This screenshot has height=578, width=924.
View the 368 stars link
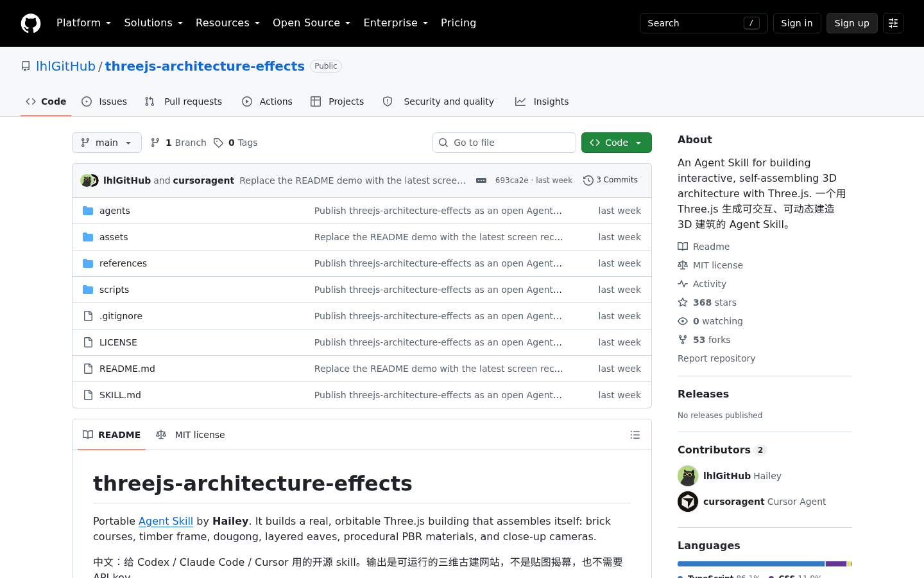tap(707, 302)
